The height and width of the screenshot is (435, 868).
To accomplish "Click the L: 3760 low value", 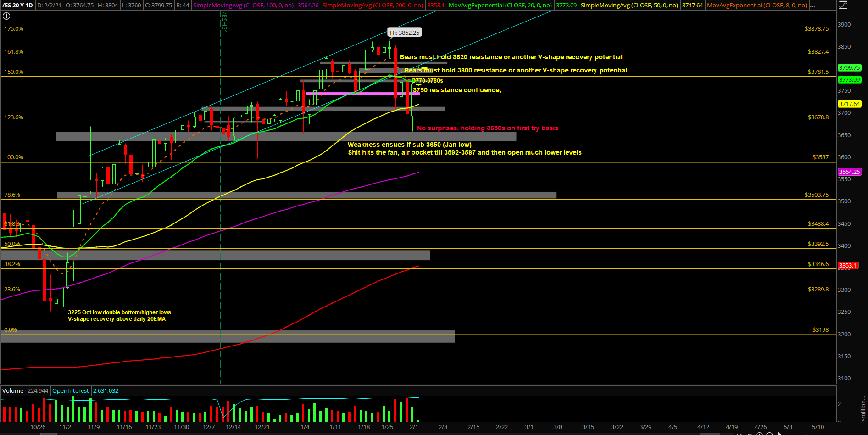I will [132, 6].
